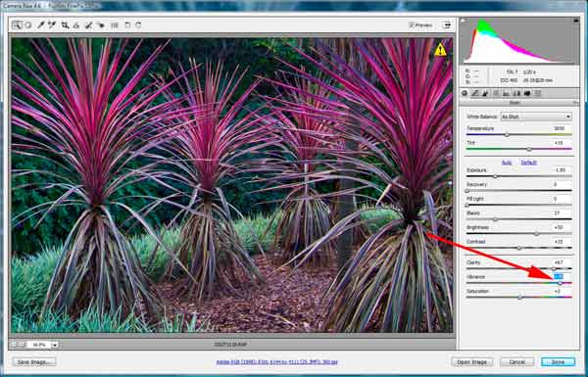The height and width of the screenshot is (377, 588).
Task: Toggle highlight clipping warning on histogram
Action: pos(575,21)
